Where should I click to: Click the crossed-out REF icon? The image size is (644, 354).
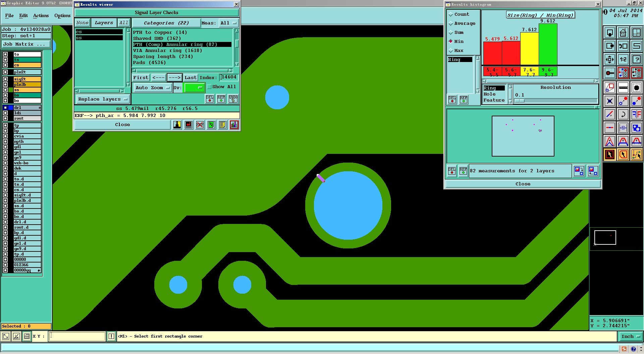200,125
